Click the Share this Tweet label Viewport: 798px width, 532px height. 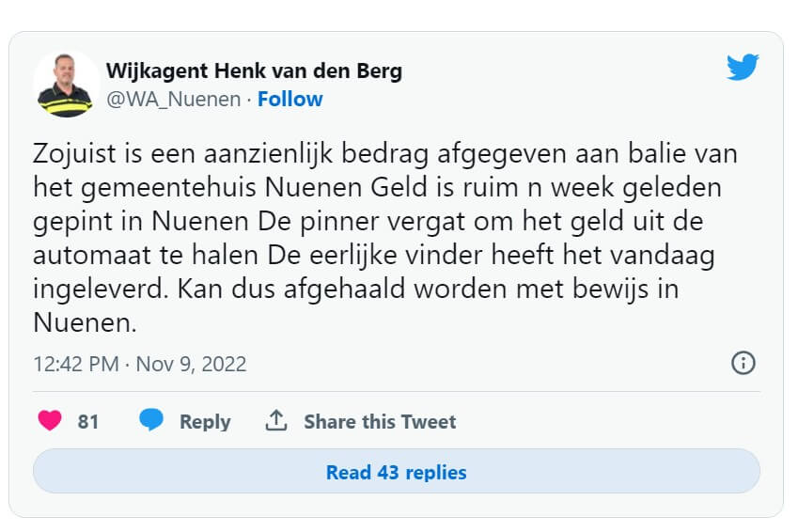tap(380, 422)
